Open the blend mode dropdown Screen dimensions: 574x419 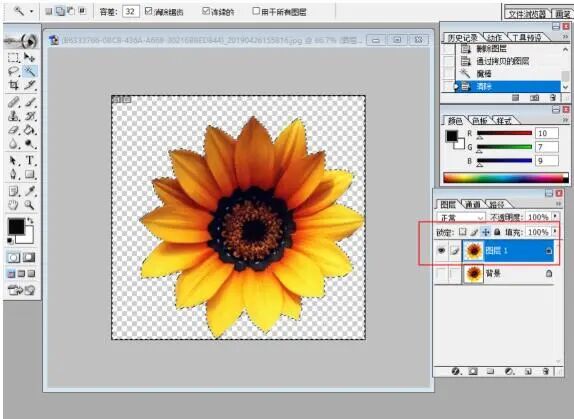point(461,218)
